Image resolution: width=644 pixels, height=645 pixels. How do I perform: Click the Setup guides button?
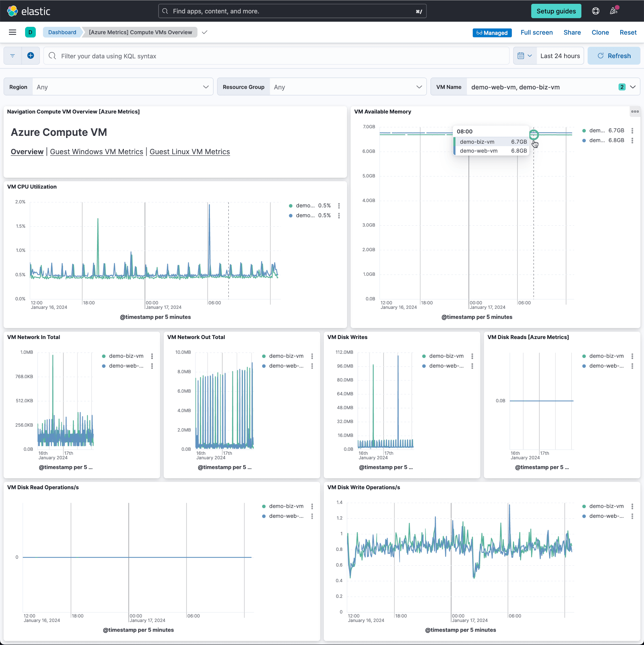(x=556, y=11)
